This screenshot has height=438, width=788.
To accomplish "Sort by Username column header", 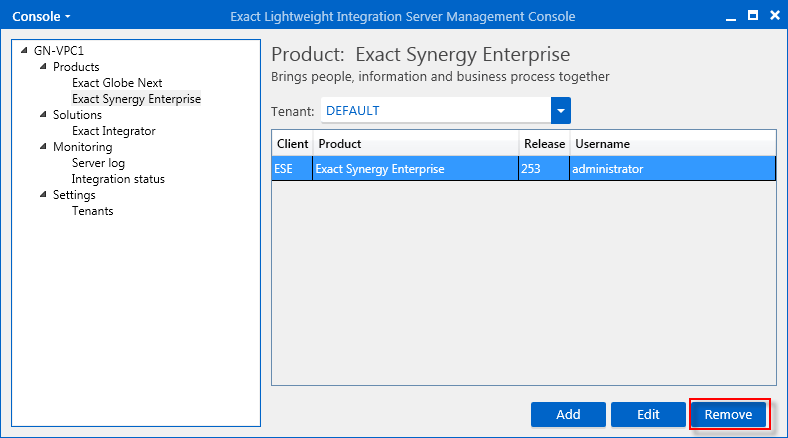I will pos(673,144).
